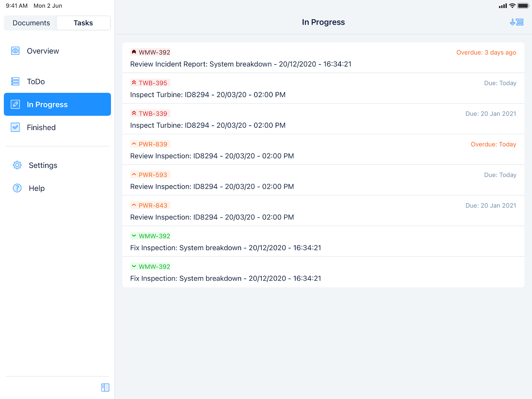
Task: Open Settings via the gear icon
Action: point(17,165)
